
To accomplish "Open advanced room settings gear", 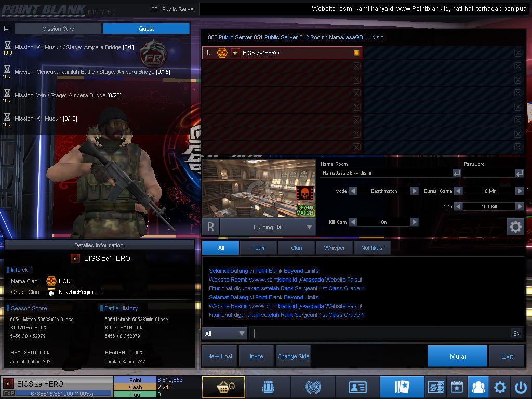I will coord(515,227).
